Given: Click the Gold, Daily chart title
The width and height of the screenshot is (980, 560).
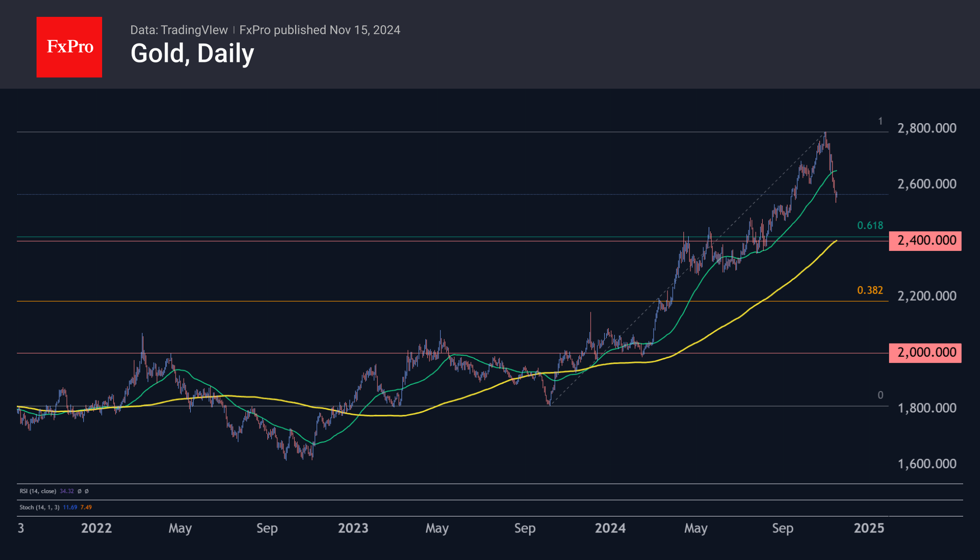Looking at the screenshot, I should (x=192, y=53).
